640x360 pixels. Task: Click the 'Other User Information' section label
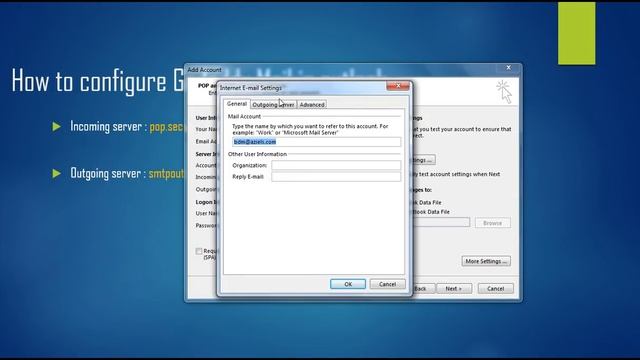click(257, 154)
